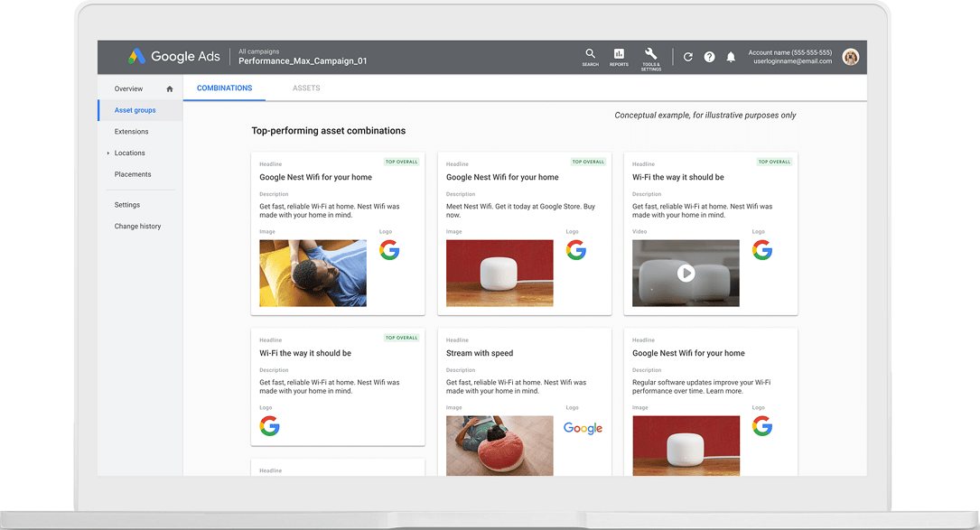The height and width of the screenshot is (530, 980).
Task: Click the Top Overall badge on the first card
Action: coord(401,162)
